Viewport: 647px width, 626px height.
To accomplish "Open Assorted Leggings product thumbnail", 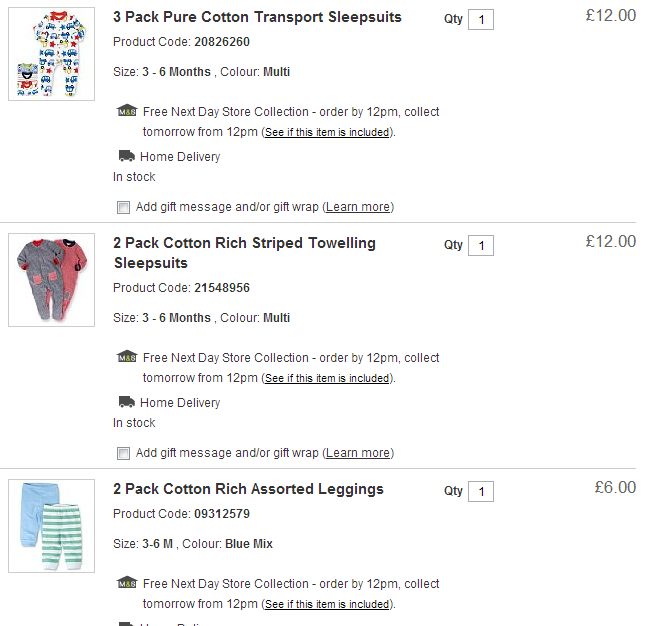I will (51, 526).
